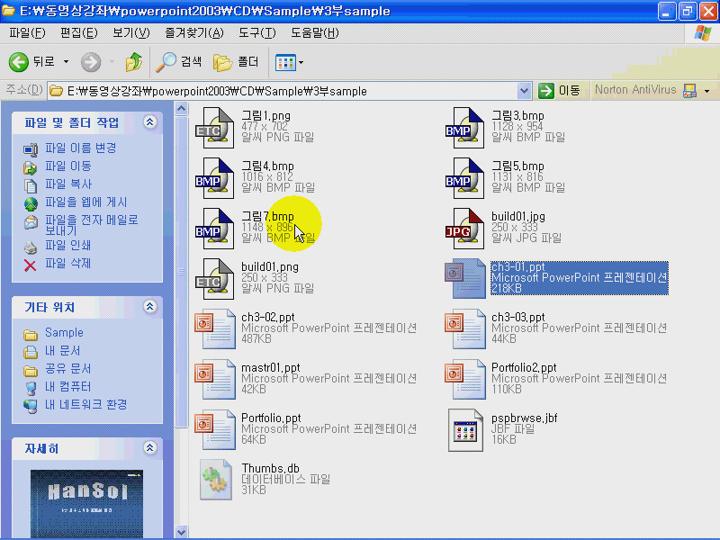The width and height of the screenshot is (720, 540).
Task: Click 파일을 전자 메일로 보내기 link
Action: (91, 225)
